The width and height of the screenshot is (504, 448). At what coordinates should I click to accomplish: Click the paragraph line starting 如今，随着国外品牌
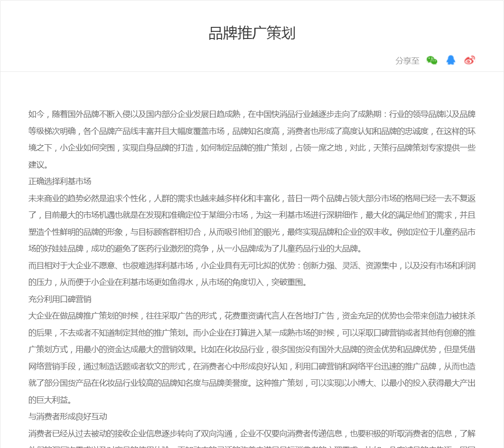(x=252, y=114)
